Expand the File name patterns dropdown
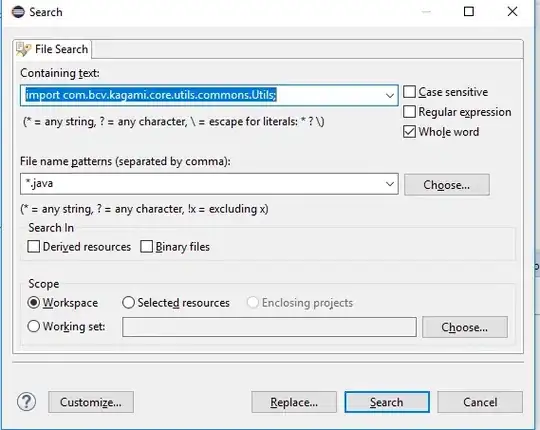540x430 pixels. pos(390,184)
